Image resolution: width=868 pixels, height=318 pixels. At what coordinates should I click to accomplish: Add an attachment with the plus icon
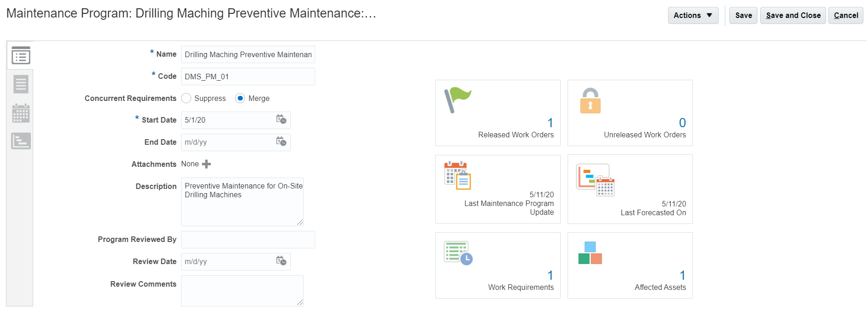pyautogui.click(x=206, y=164)
